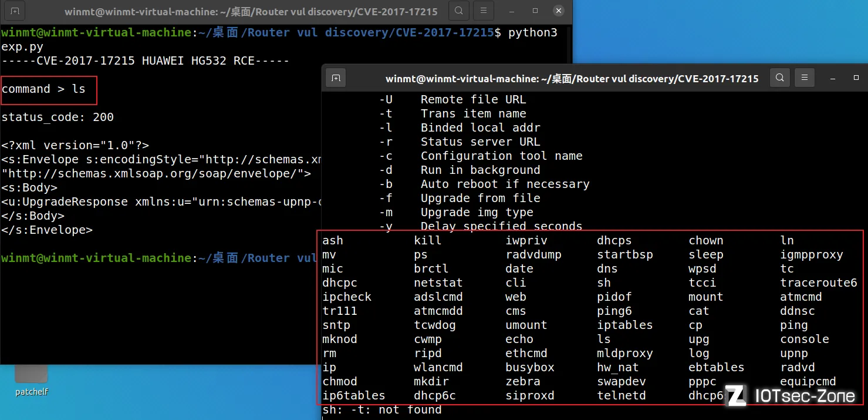This screenshot has height=420, width=868.
Task: Open a new tab in the back terminal window
Action: click(15, 11)
